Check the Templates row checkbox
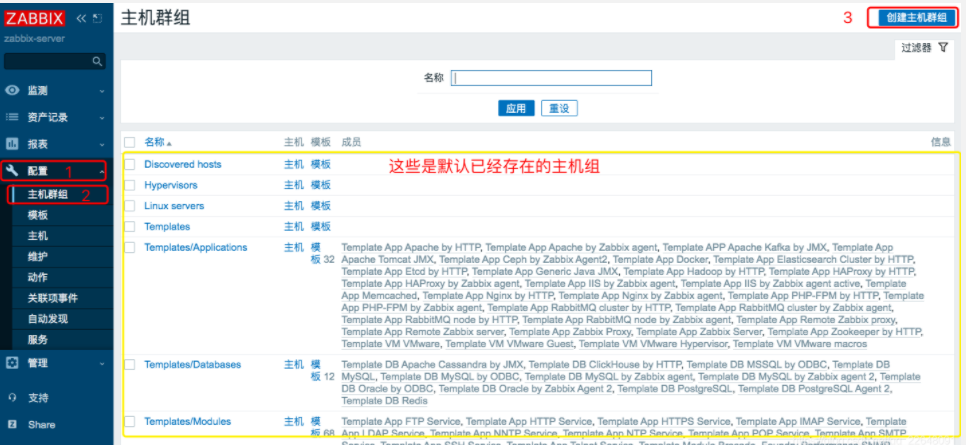The image size is (966, 445). (129, 227)
